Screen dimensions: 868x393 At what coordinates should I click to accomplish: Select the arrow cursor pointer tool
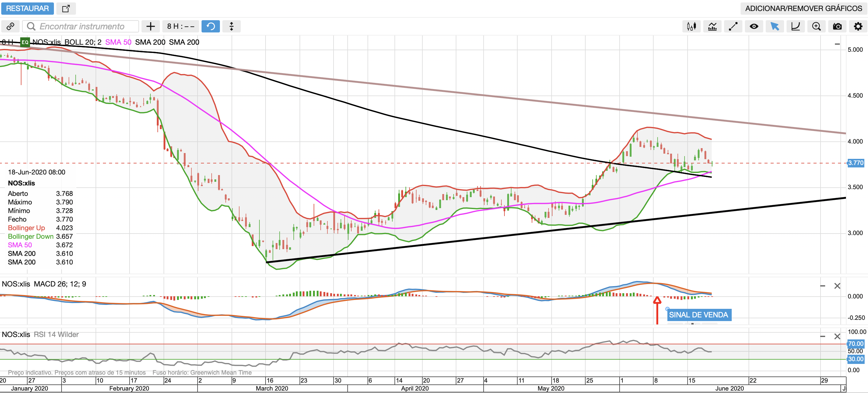(x=775, y=26)
